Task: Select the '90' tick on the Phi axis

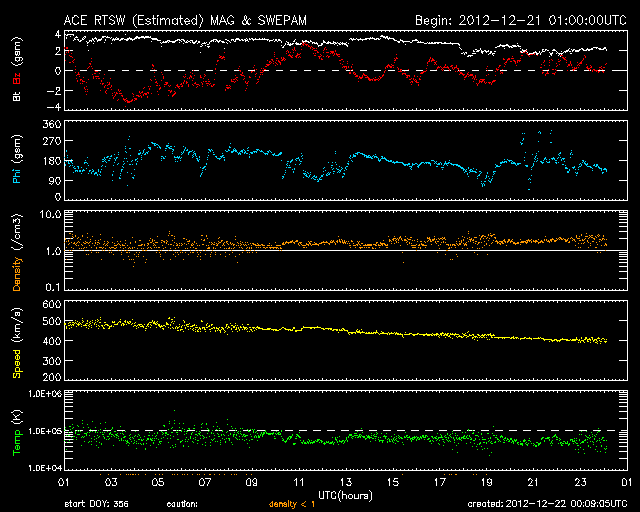Action: coord(55,181)
